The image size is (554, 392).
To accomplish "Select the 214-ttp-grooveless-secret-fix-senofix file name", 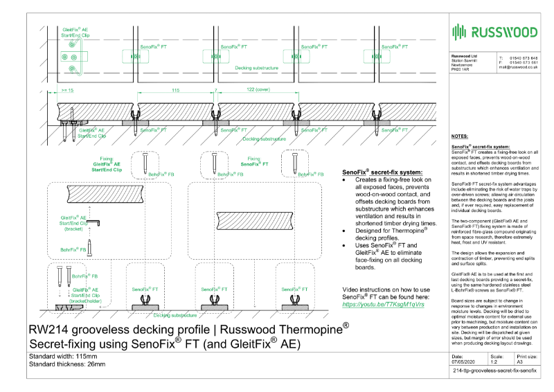I will 494,371.
